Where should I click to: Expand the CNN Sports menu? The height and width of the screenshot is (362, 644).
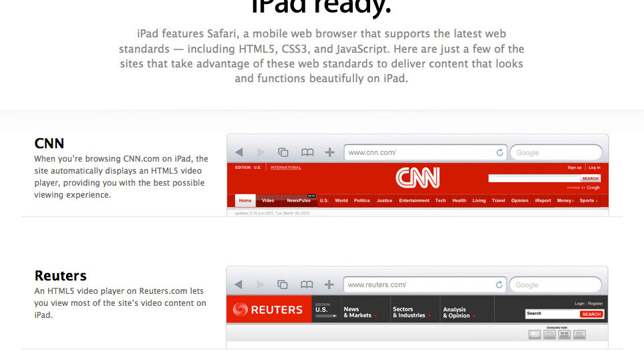[588, 200]
